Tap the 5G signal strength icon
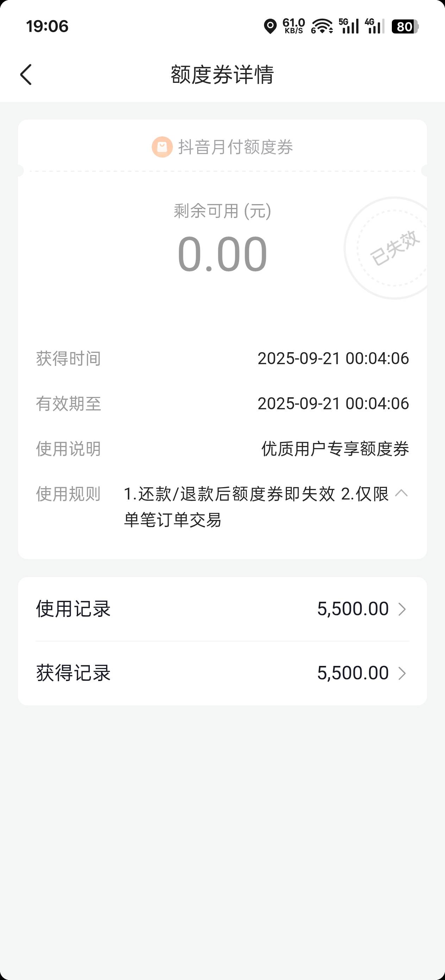This screenshot has height=980, width=445. tap(349, 26)
